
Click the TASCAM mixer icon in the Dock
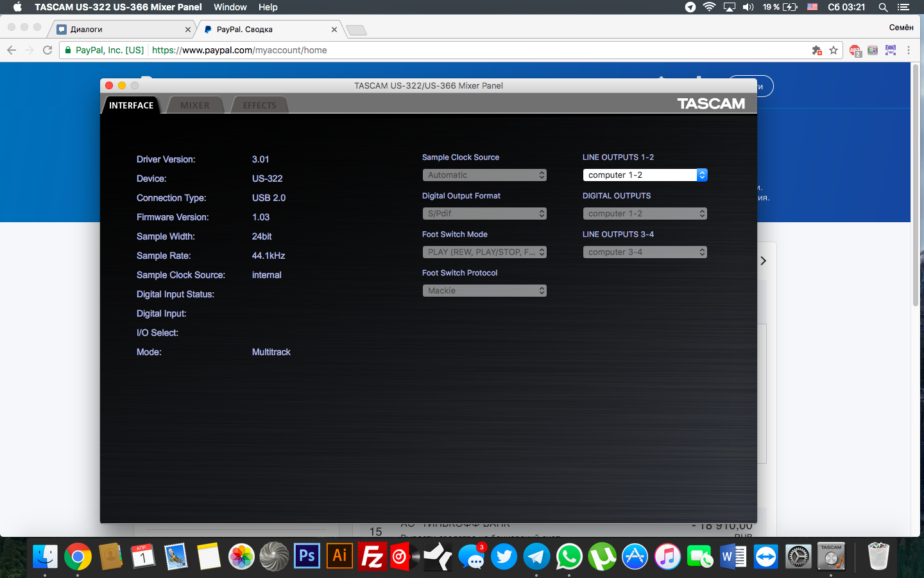click(831, 557)
